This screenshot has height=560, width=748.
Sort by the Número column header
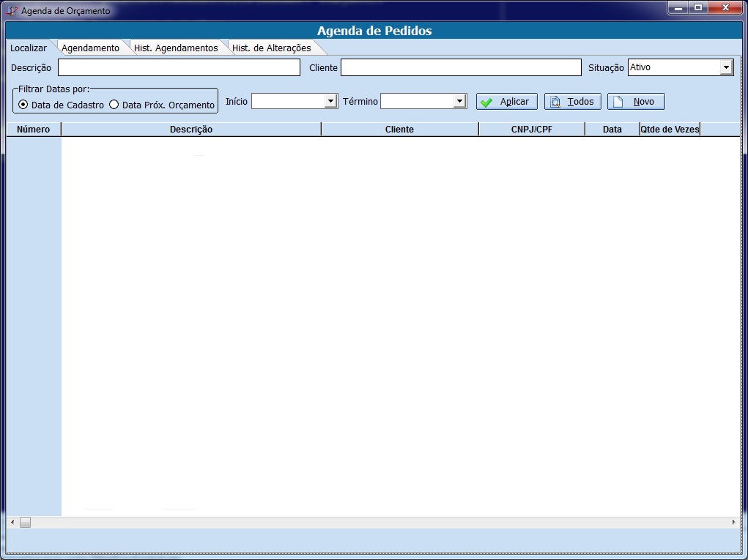pyautogui.click(x=34, y=129)
